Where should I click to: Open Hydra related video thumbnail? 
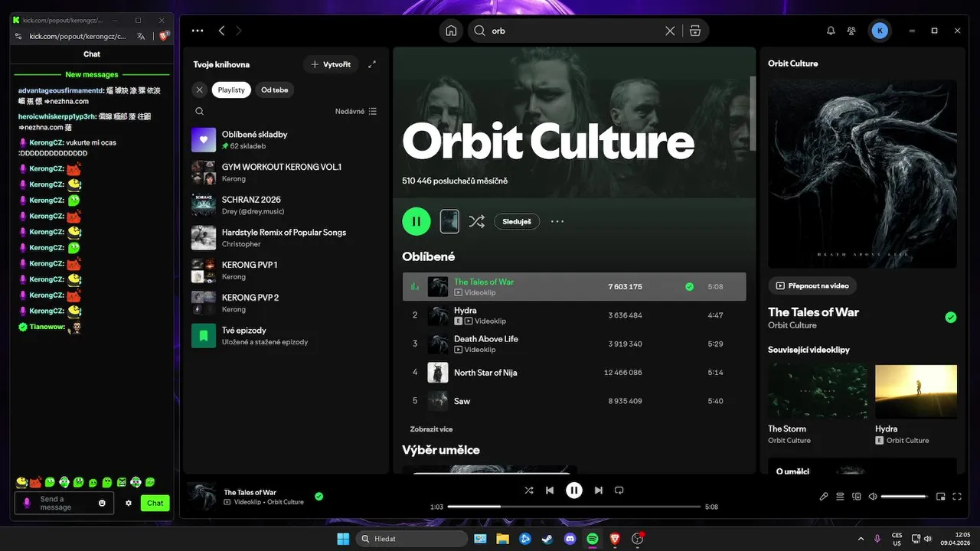coord(916,391)
